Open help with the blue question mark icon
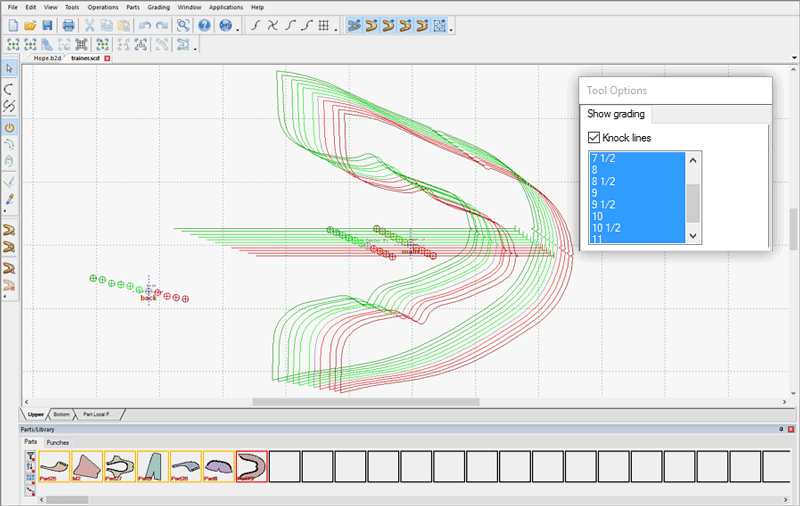The height and width of the screenshot is (506, 800). click(x=204, y=26)
